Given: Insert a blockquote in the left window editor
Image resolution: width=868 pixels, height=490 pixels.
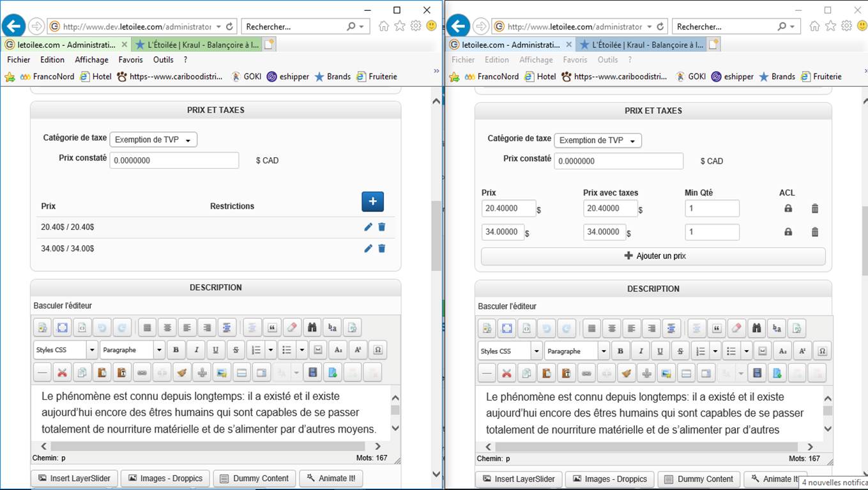Looking at the screenshot, I should tap(272, 328).
